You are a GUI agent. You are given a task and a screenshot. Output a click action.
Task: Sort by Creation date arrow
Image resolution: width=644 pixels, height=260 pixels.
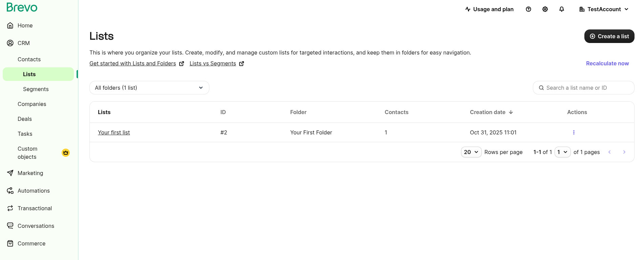click(x=511, y=112)
